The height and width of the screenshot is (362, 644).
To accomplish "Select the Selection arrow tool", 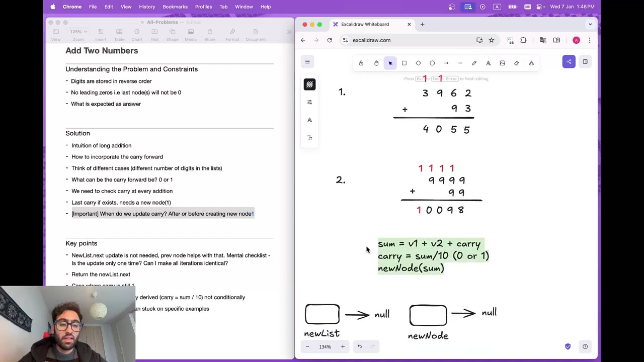I will click(x=390, y=63).
